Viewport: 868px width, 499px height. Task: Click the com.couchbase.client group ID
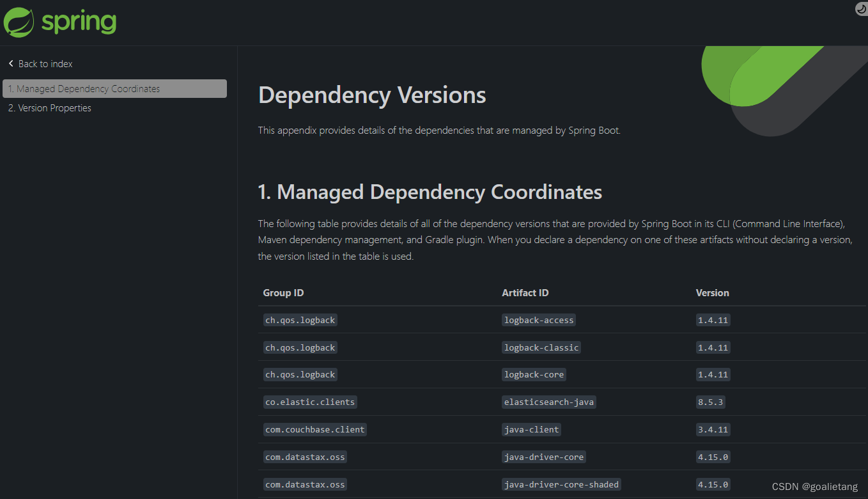pyautogui.click(x=315, y=429)
